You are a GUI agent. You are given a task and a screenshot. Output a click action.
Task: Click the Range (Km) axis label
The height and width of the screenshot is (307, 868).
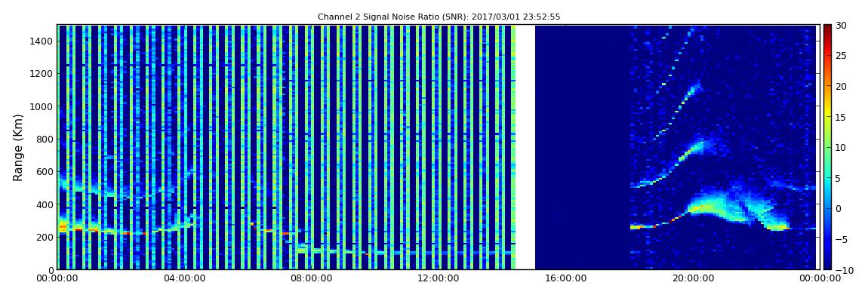17,147
